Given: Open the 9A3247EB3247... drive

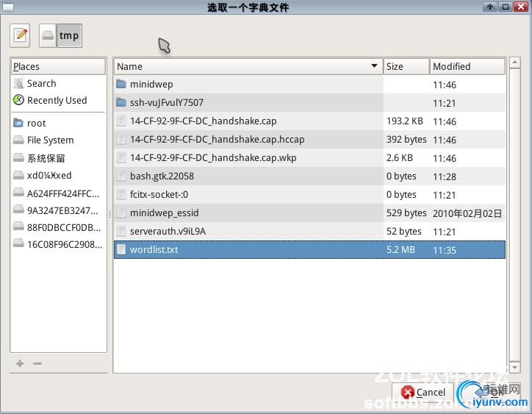Looking at the screenshot, I should (x=58, y=210).
